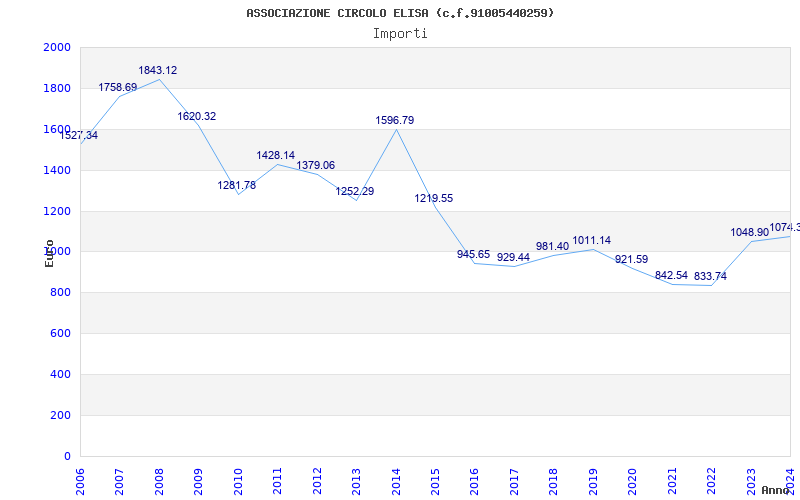Click y-axis tick 1400

click(x=57, y=170)
